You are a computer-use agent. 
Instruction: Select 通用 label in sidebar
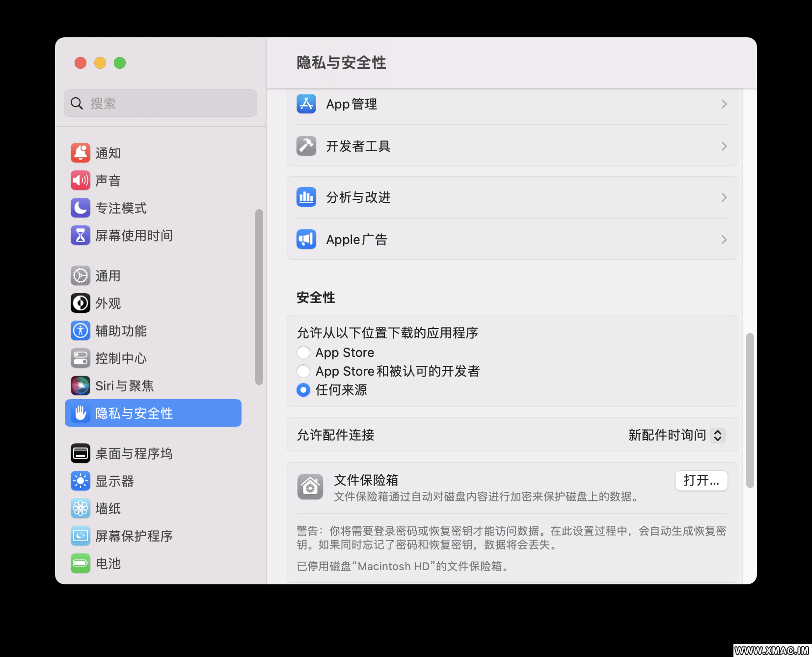tap(108, 276)
